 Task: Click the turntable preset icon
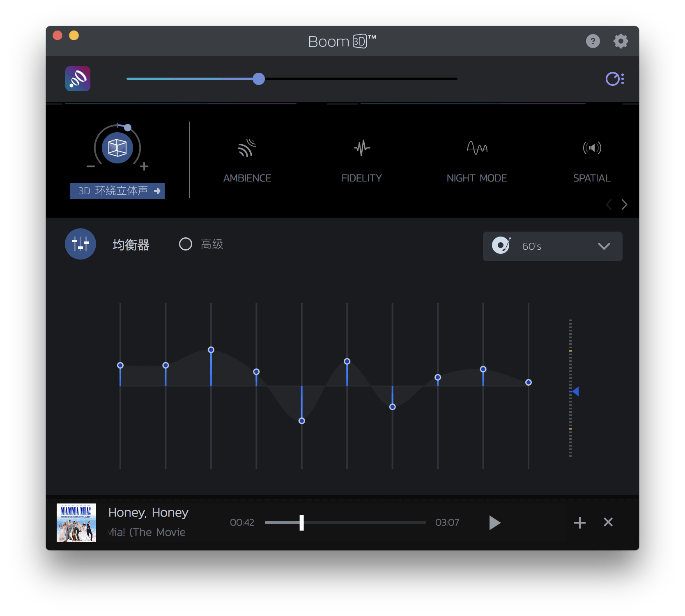(x=501, y=246)
